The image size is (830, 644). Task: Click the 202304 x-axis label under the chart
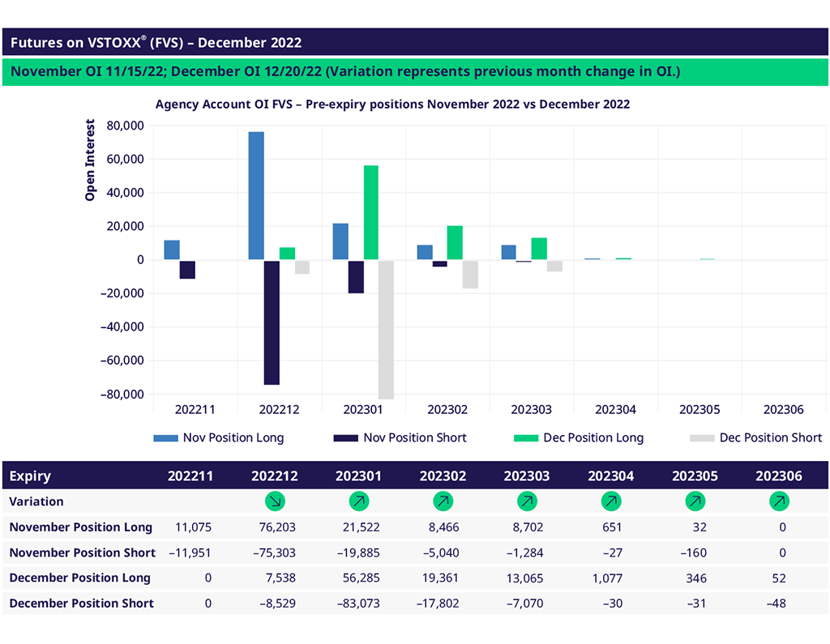pyautogui.click(x=615, y=410)
